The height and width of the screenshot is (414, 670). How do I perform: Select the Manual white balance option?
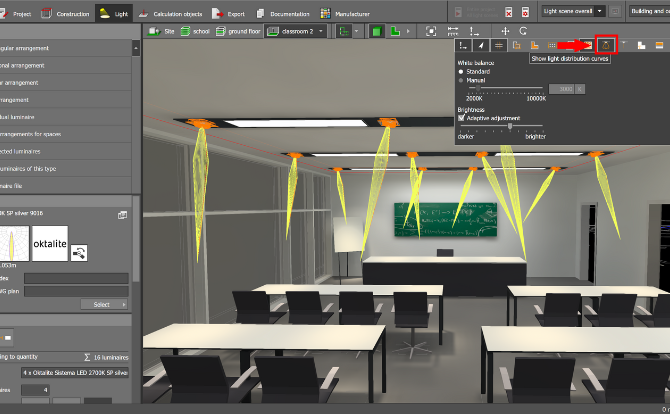click(461, 79)
